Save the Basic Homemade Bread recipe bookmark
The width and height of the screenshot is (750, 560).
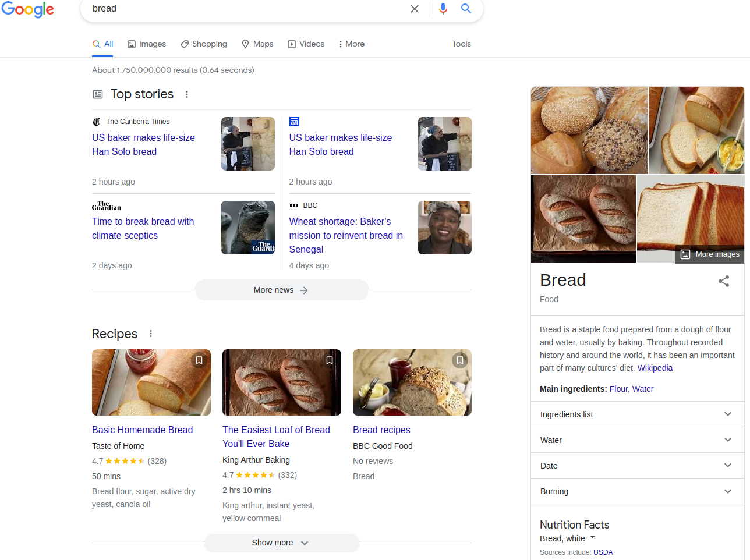pos(199,360)
